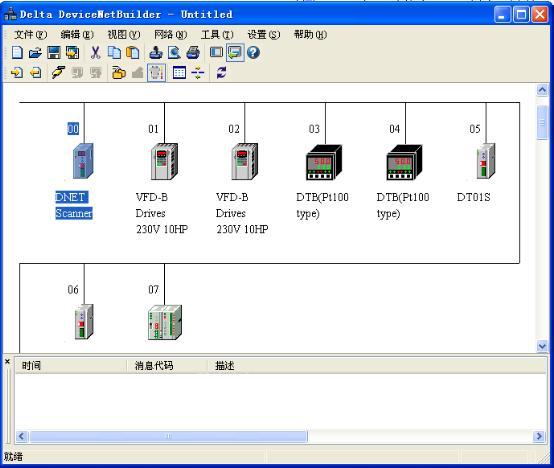Open the 设置(S) menu
This screenshot has width=554, height=468.
264,35
